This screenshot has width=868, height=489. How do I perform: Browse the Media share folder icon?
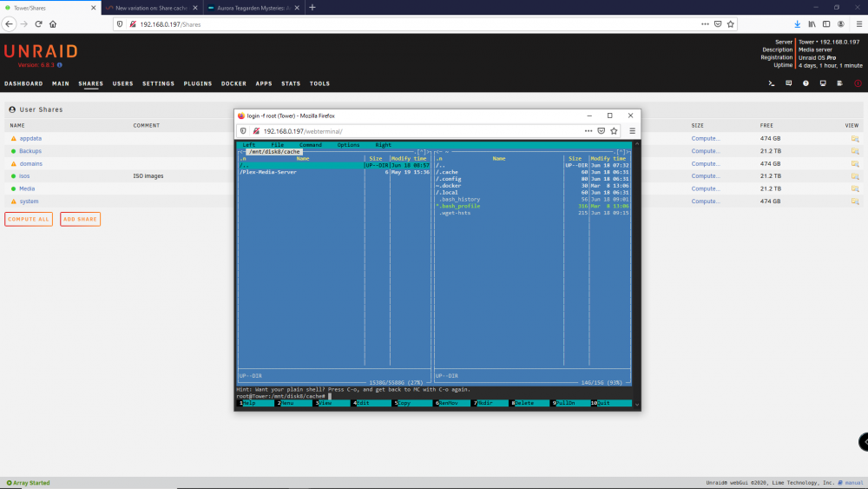click(x=855, y=188)
